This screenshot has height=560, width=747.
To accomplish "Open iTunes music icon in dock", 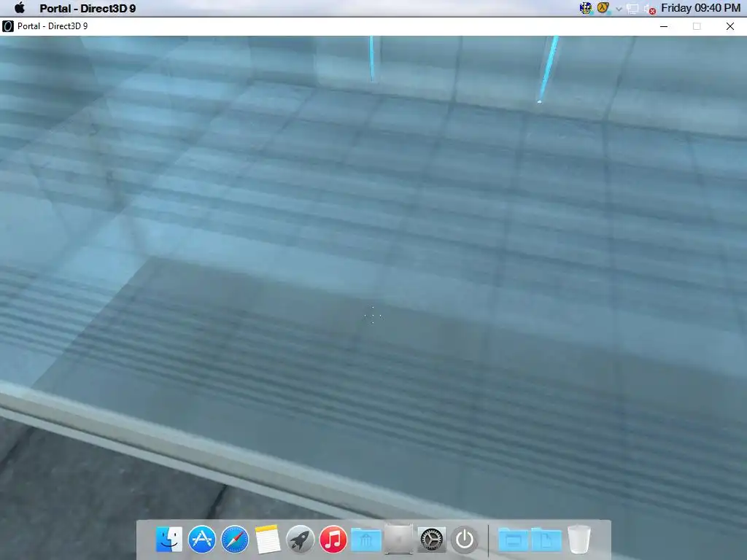I will 333,539.
